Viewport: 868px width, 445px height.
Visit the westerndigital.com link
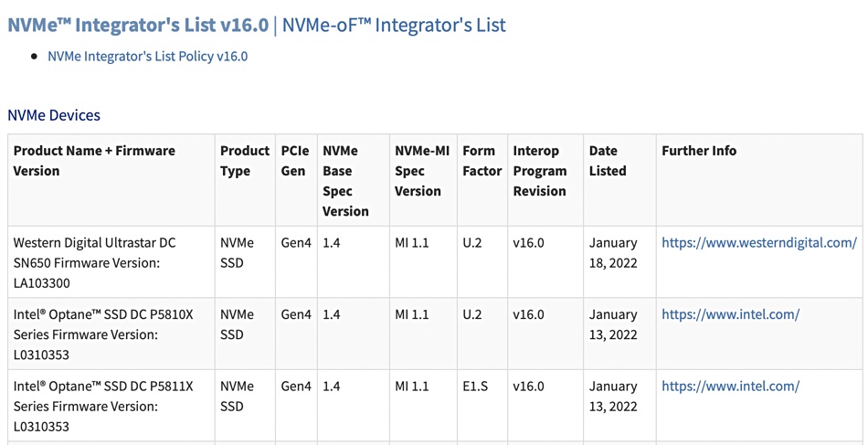tap(759, 242)
